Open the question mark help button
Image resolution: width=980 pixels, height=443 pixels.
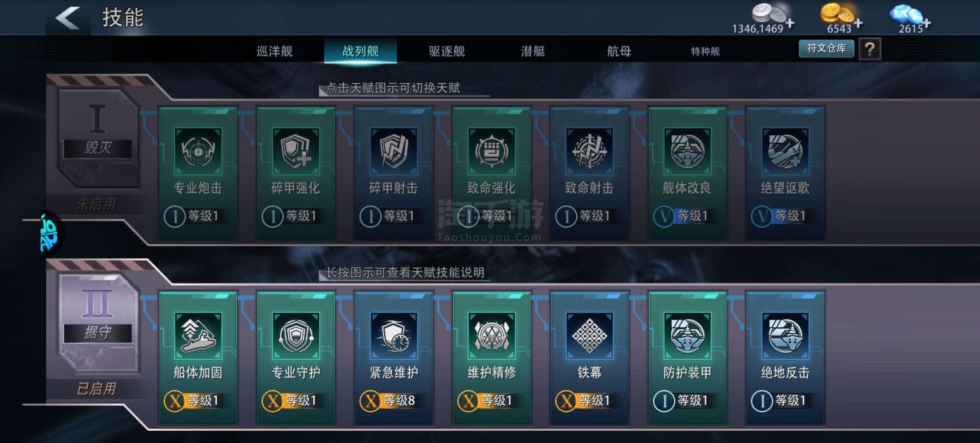[870, 49]
